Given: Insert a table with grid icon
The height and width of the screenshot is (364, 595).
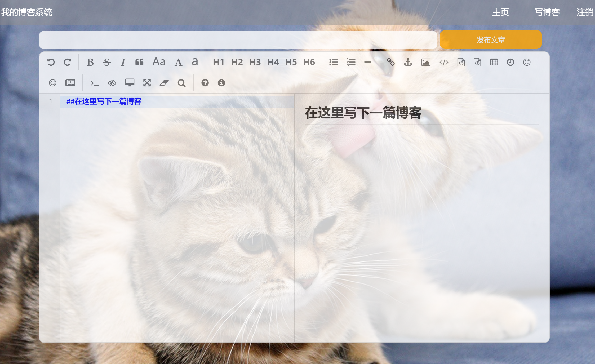Looking at the screenshot, I should [494, 62].
